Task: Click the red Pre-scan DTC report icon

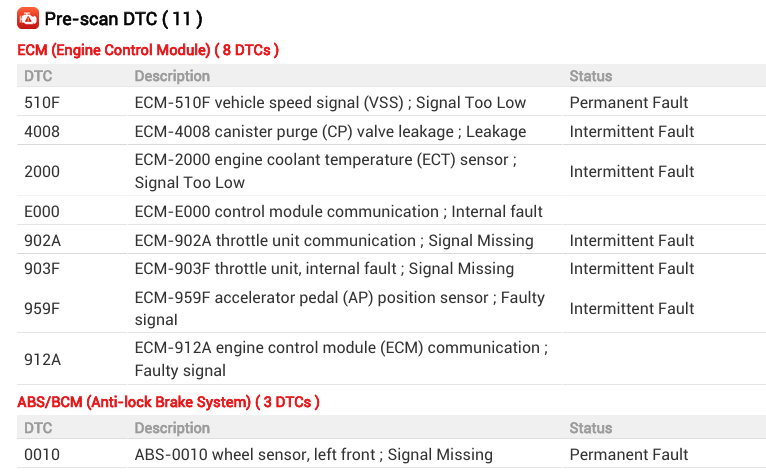Action: (28, 18)
